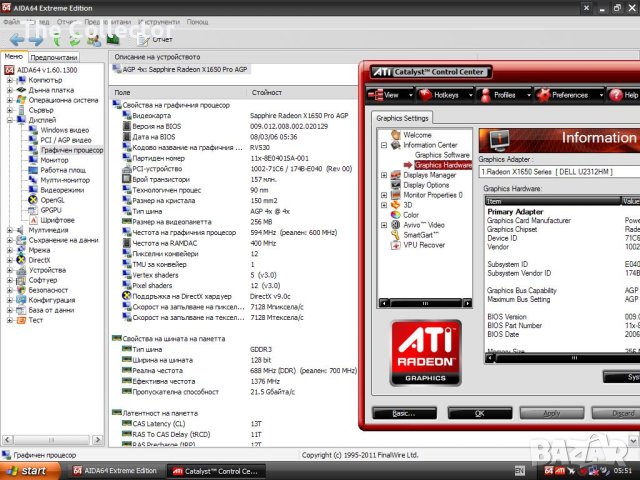Open the Graphics Adapter combo box
The height and width of the screenshot is (480, 640).
pos(559,172)
